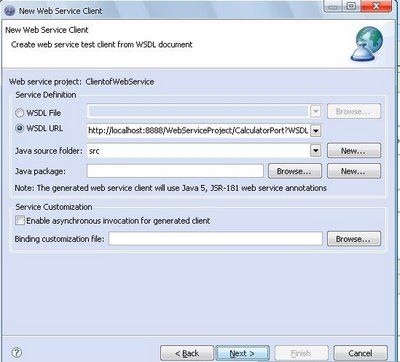Image resolution: width=400 pixels, height=362 pixels.
Task: Open the WSDL URL dropdown arrow
Action: pos(316,131)
